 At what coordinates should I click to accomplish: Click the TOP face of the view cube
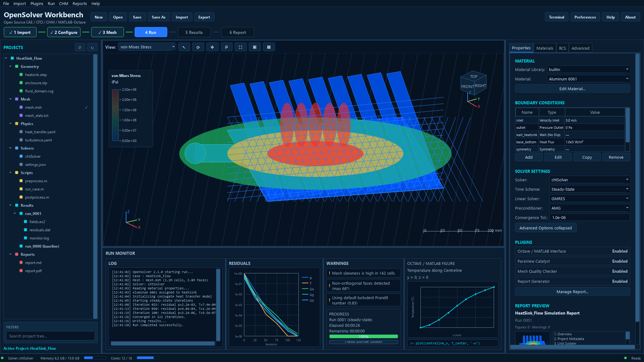[x=474, y=76]
